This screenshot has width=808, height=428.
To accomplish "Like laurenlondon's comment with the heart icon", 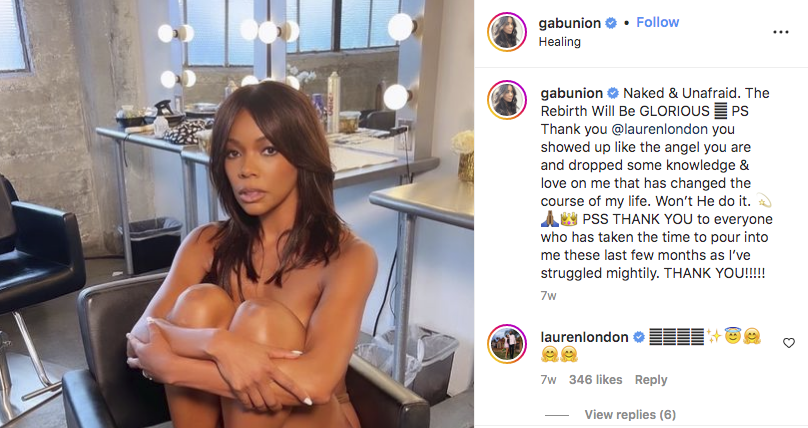I will [789, 343].
